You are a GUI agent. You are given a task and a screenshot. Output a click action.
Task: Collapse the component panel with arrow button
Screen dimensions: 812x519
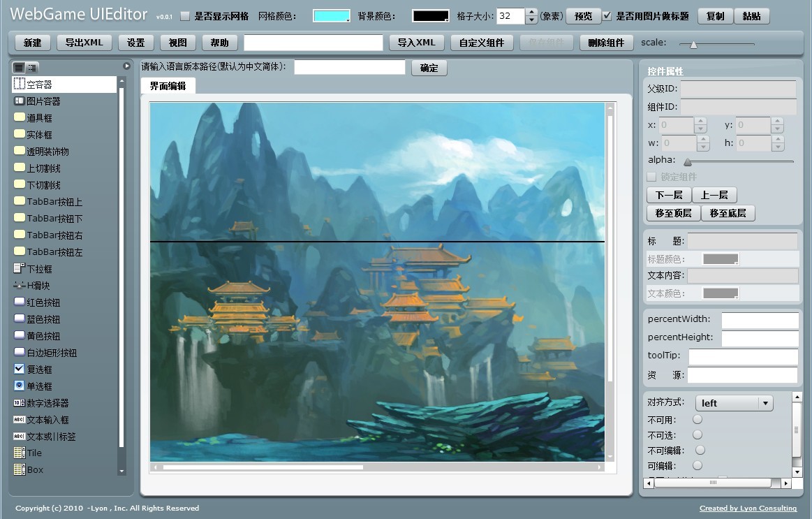pyautogui.click(x=126, y=66)
